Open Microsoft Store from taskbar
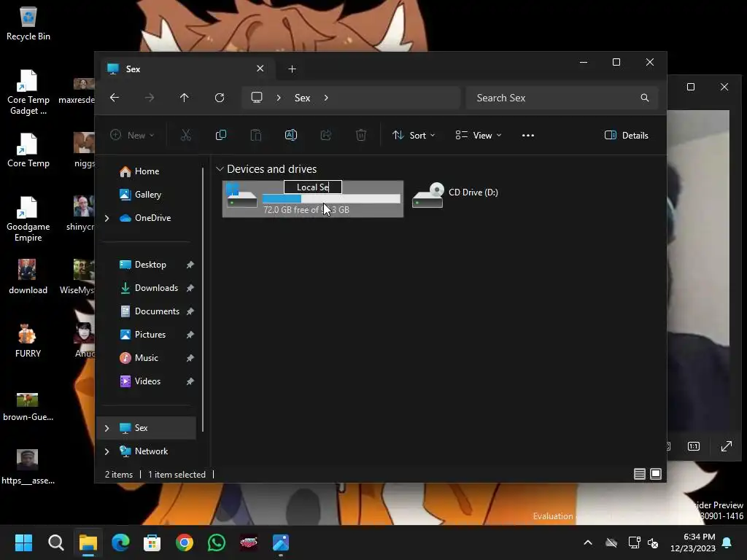 pos(152,542)
